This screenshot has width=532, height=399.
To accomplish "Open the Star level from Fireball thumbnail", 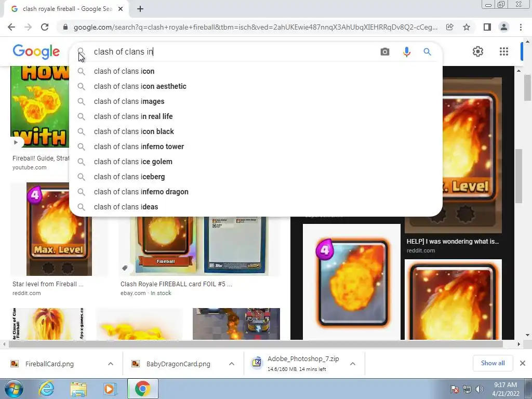I will pos(59,229).
